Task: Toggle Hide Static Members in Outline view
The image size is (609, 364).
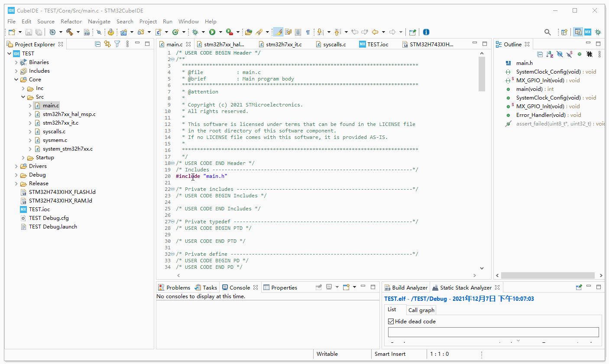Action: [x=570, y=54]
